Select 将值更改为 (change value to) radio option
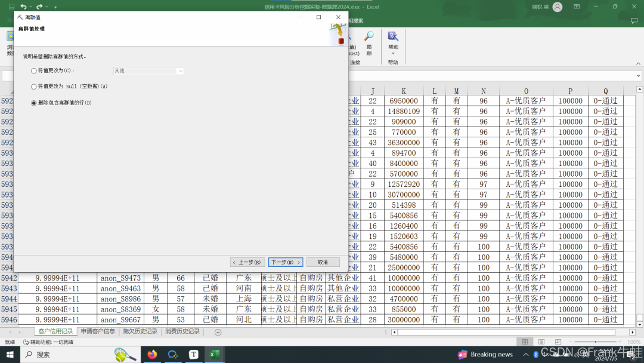The image size is (644, 363). point(34,70)
